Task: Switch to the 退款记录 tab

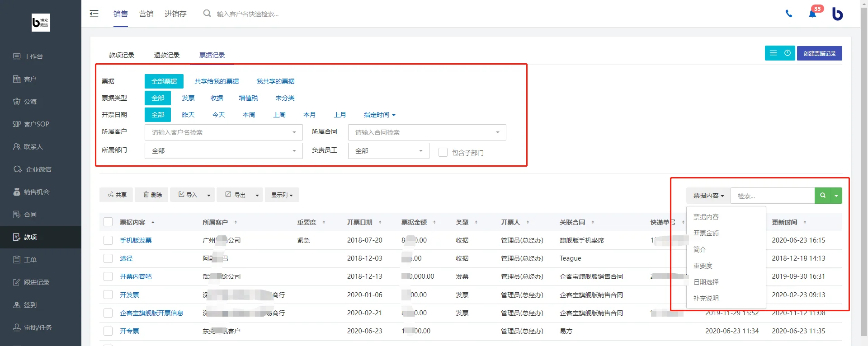Action: point(167,55)
